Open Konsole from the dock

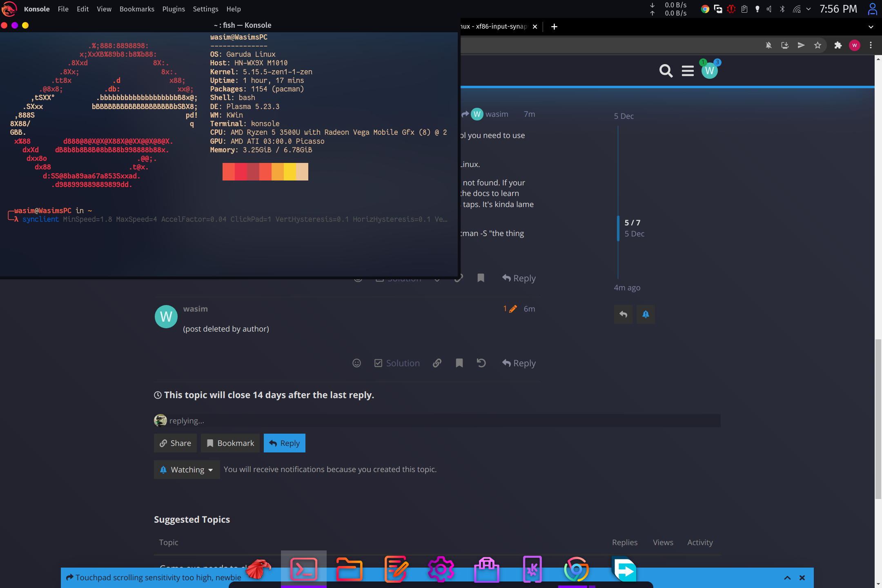(x=303, y=569)
